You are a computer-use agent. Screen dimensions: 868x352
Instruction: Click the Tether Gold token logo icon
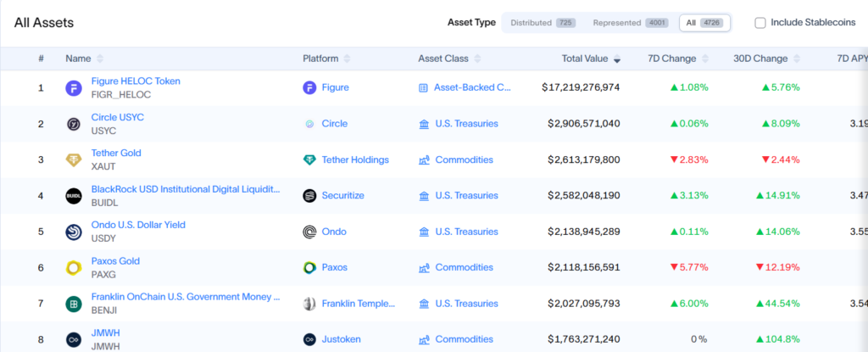click(74, 159)
